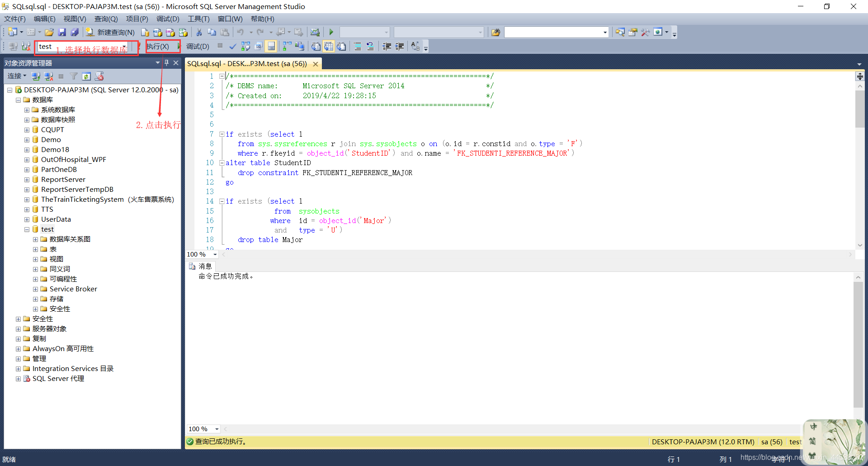Click the editor horizontal scrollbar track

tap(537, 254)
